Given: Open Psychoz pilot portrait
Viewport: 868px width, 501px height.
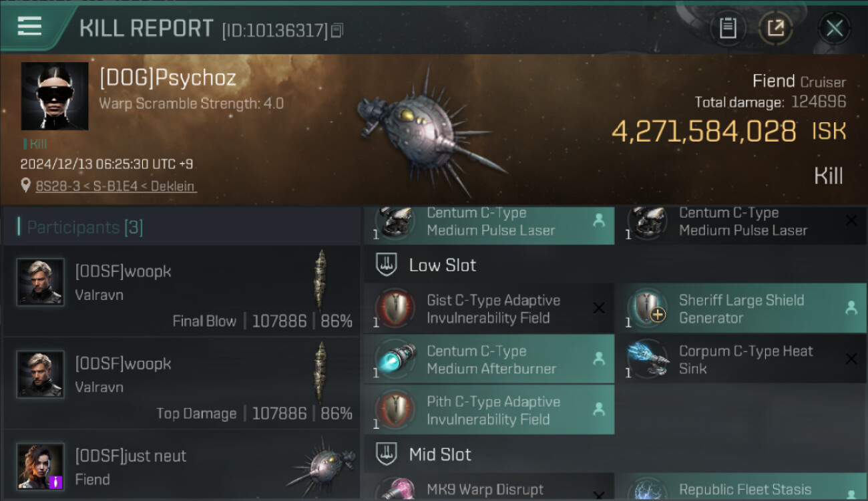Looking at the screenshot, I should pos(55,96).
